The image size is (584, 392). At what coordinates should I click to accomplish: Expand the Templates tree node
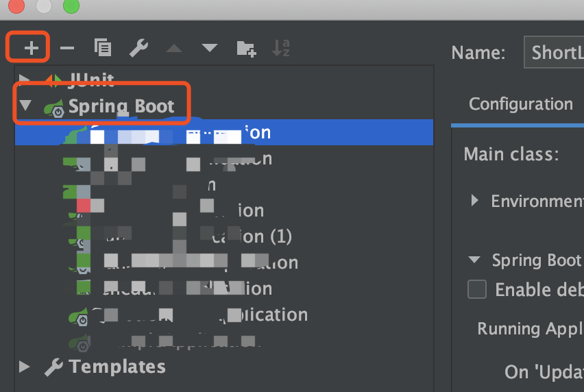24,367
